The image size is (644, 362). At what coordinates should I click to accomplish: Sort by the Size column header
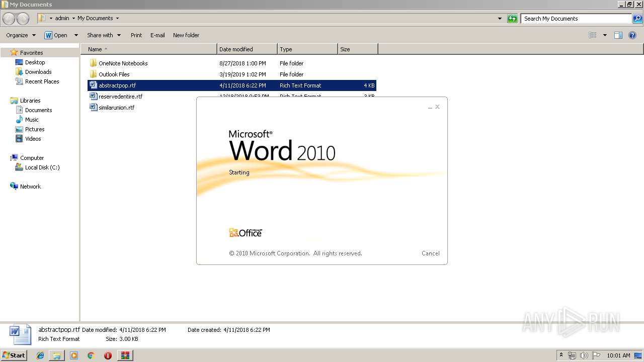point(358,49)
